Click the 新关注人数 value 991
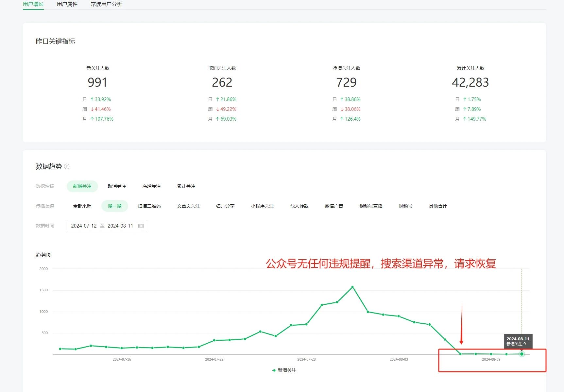564x392 pixels. coord(97,82)
